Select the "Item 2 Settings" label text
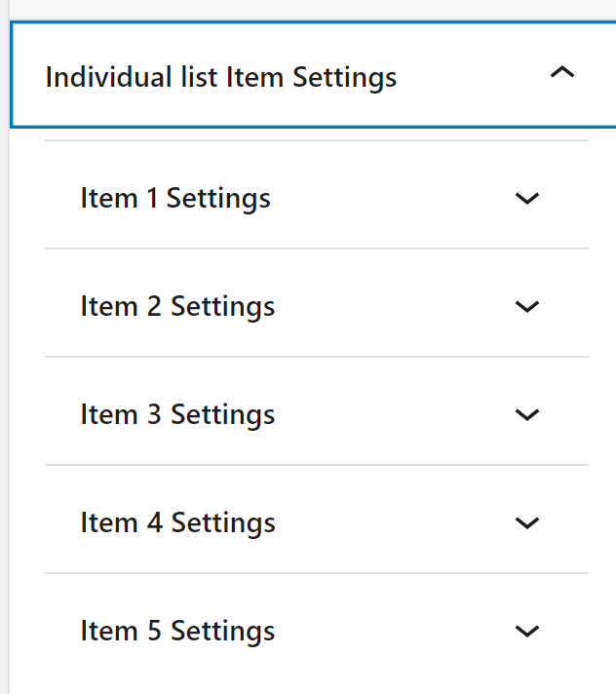 [177, 307]
